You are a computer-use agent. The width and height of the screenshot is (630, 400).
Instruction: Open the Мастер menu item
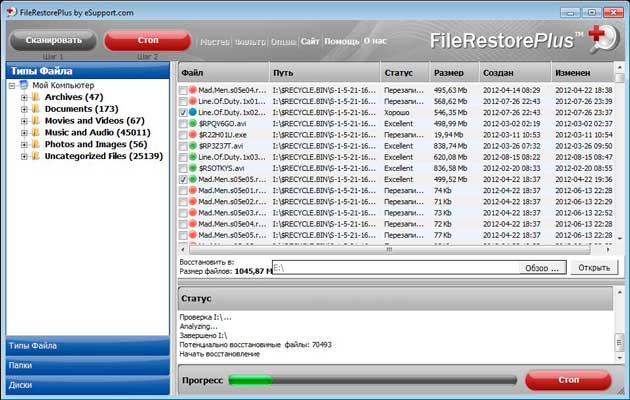point(215,41)
